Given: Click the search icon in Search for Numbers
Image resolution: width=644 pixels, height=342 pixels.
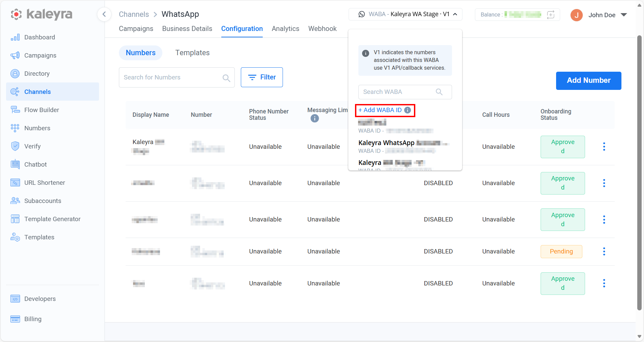Looking at the screenshot, I should coord(226,78).
